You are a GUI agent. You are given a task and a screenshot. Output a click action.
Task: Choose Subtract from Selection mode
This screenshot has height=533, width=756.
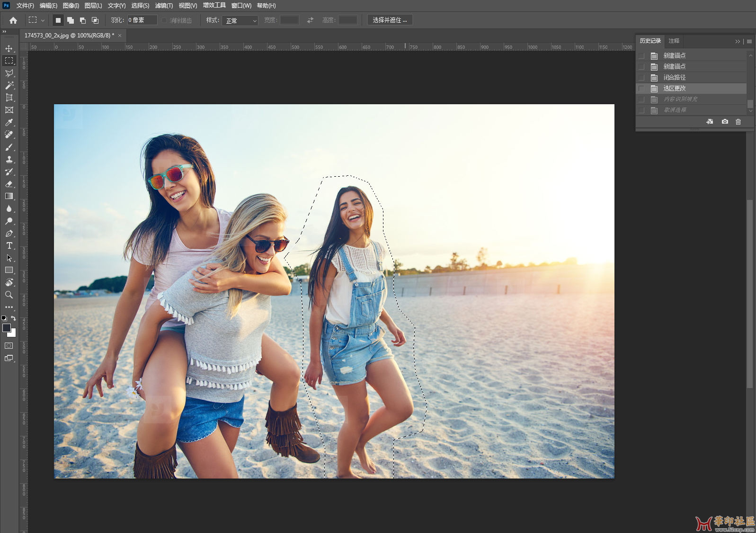(83, 20)
